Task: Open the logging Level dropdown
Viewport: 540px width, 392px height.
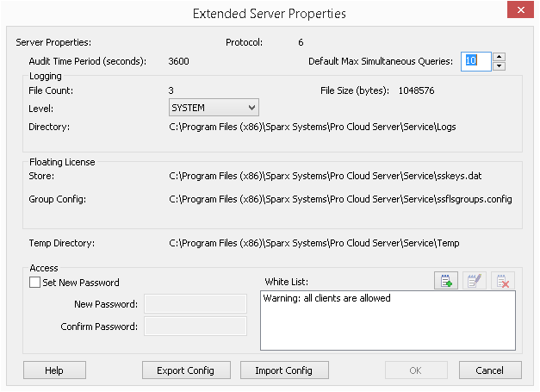Action: [x=214, y=107]
